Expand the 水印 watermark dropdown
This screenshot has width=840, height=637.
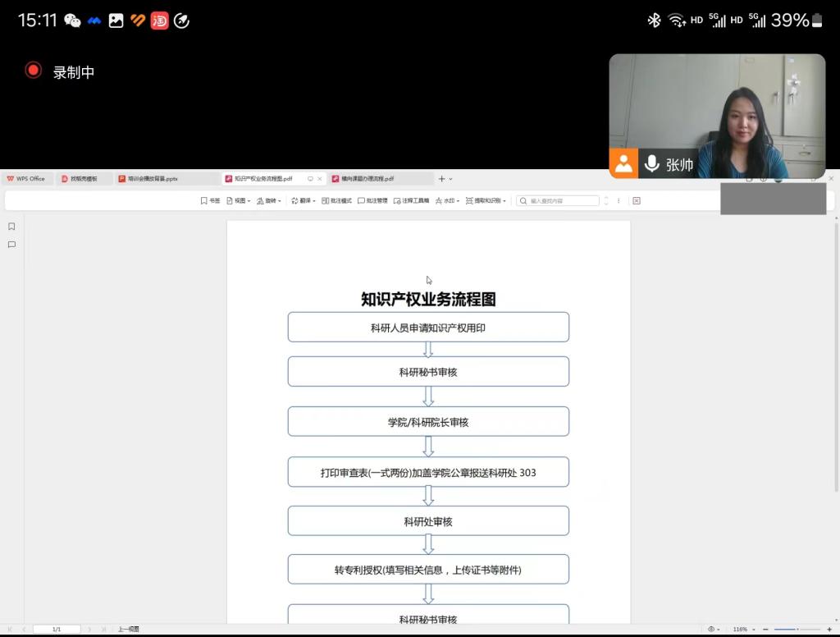pos(447,201)
